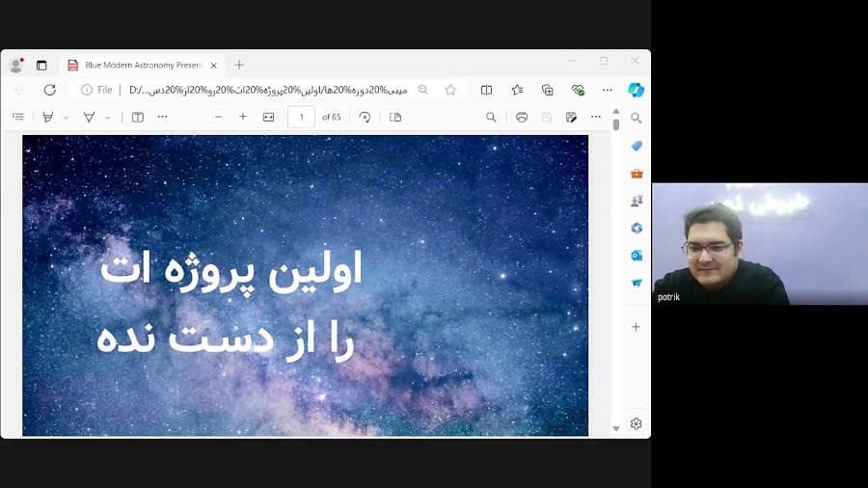Open the Edge profile icon
Viewport: 868px width, 488px height.
[16, 66]
